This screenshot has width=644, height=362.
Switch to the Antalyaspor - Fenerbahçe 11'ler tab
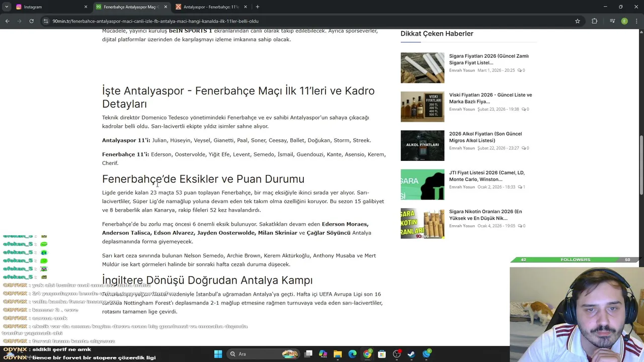click(x=211, y=7)
